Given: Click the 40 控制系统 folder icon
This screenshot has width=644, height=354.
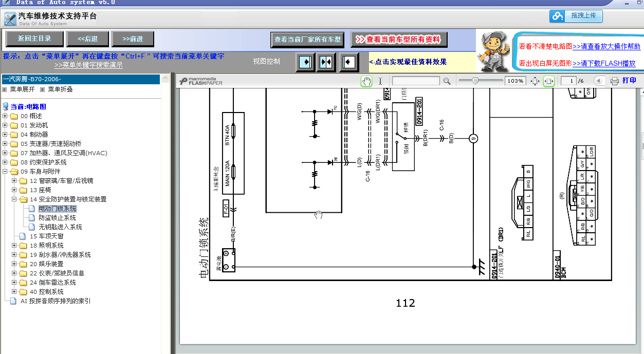Looking at the screenshot, I should (23, 292).
